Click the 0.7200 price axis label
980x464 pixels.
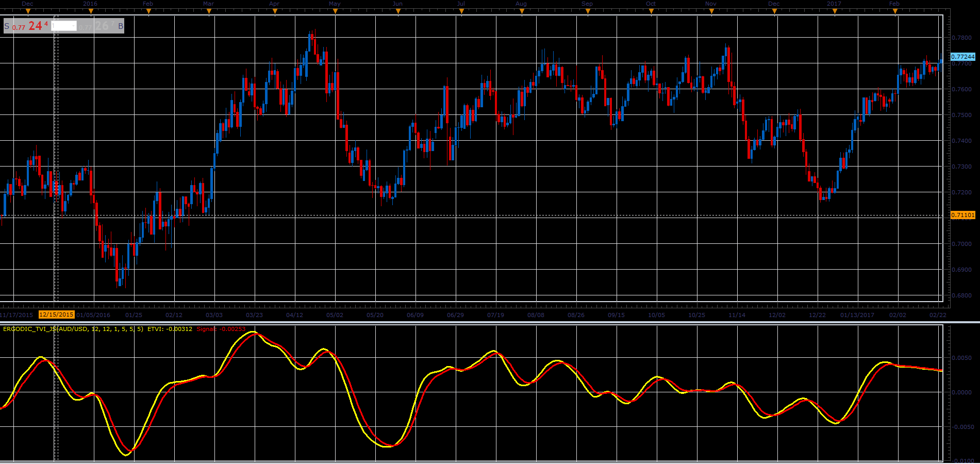(962, 192)
